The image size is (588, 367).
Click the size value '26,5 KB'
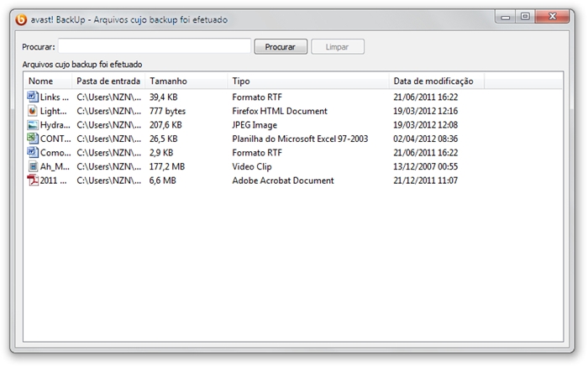(164, 139)
